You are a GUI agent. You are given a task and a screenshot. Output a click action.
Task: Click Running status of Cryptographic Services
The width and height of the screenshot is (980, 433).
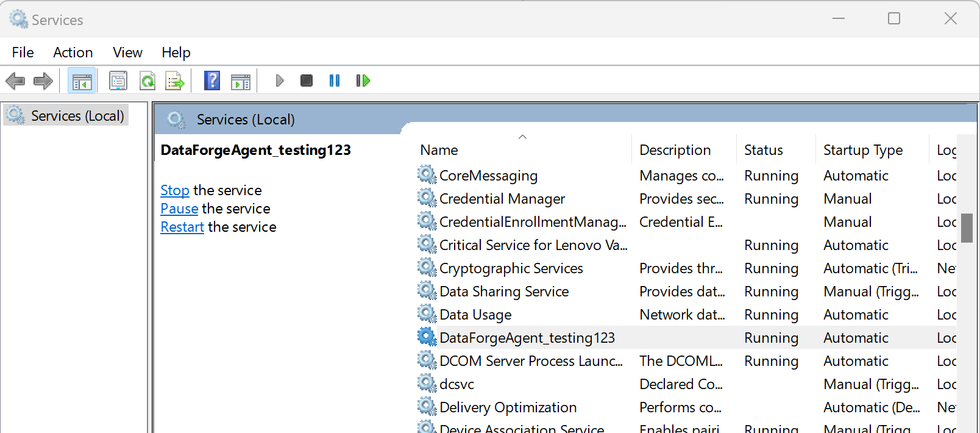pos(771,268)
